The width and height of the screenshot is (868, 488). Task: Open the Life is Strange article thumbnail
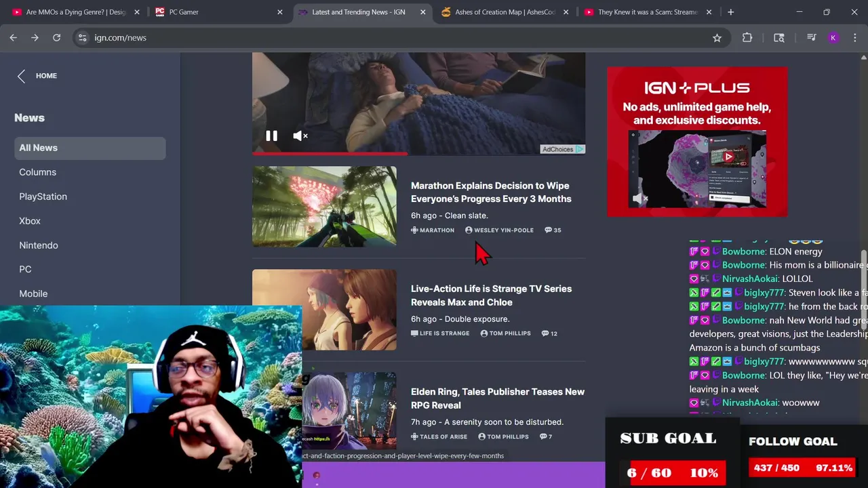coord(324,310)
